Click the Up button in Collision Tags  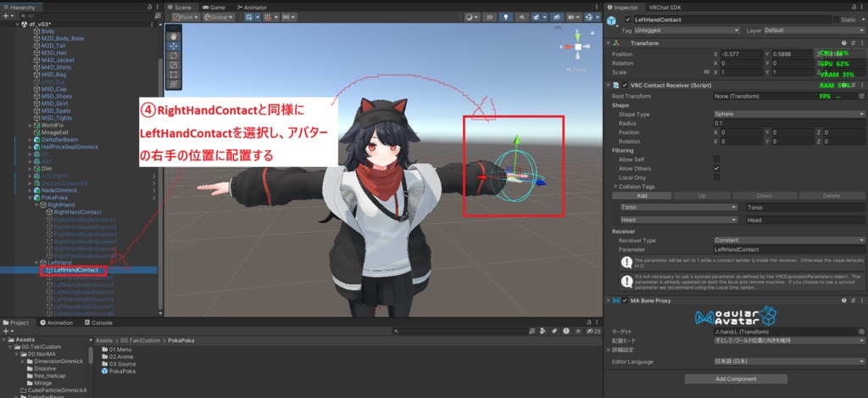[x=700, y=196]
